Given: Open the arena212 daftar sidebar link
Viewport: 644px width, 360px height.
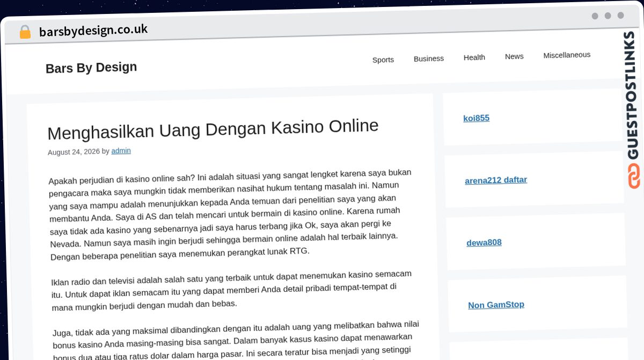Looking at the screenshot, I should pos(496,180).
